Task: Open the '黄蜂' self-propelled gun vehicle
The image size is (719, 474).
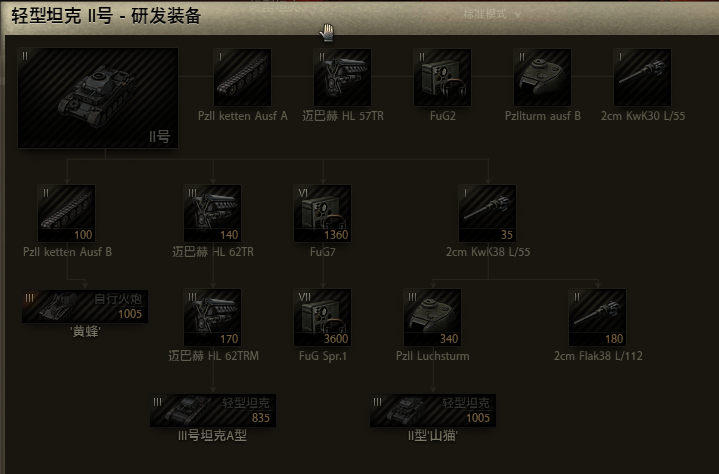Action: (85, 306)
